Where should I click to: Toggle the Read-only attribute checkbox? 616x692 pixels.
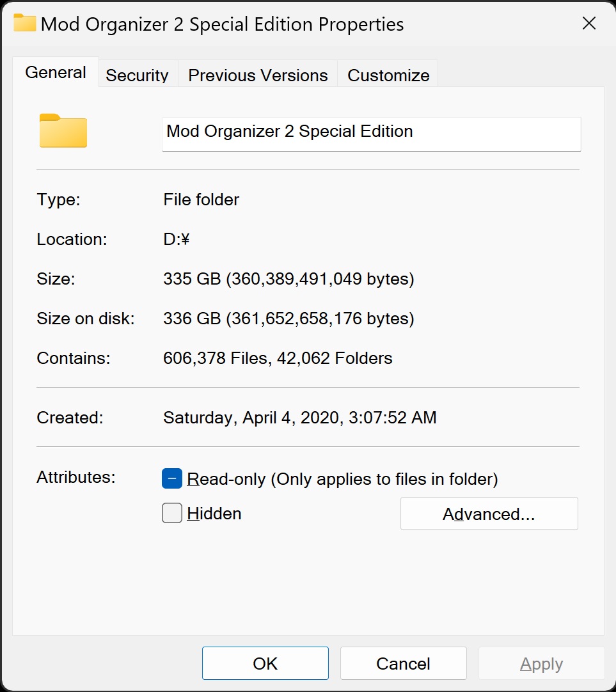pos(172,478)
